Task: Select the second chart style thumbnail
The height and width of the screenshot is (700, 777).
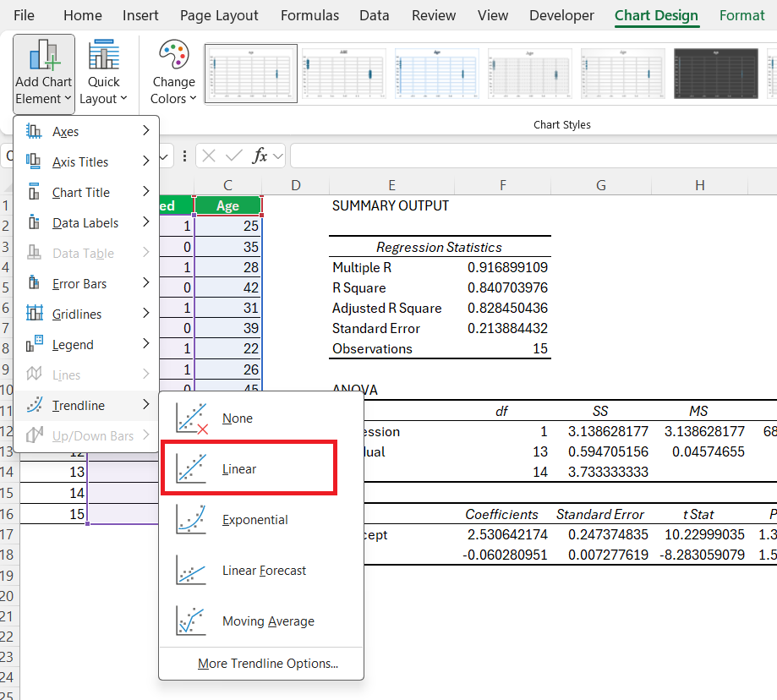Action: point(343,74)
